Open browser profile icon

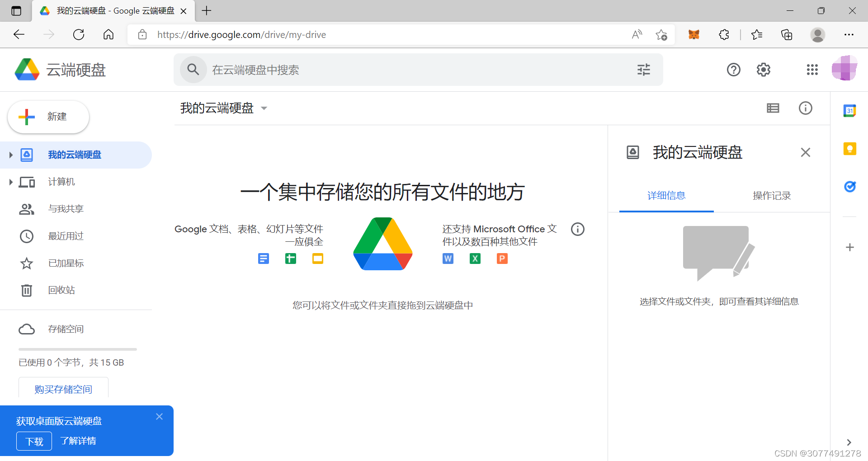(x=817, y=34)
